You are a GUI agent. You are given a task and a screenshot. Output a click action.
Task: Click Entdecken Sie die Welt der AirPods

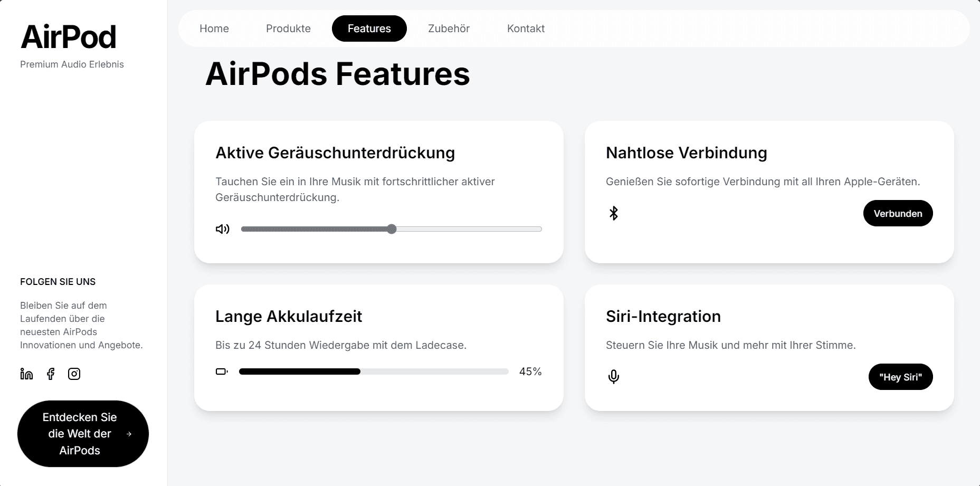[x=83, y=434]
